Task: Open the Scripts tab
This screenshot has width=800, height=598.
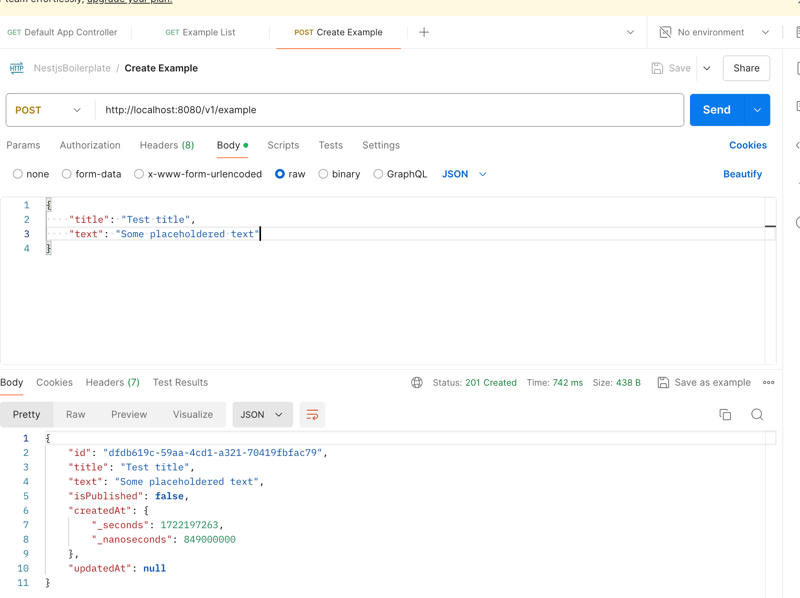Action: tap(283, 145)
